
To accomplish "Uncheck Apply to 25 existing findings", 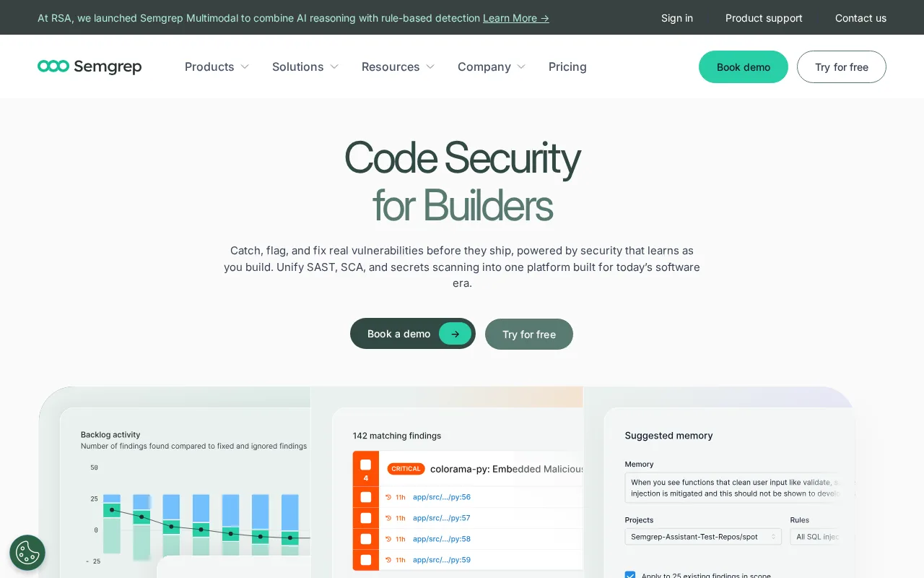I will (630, 575).
